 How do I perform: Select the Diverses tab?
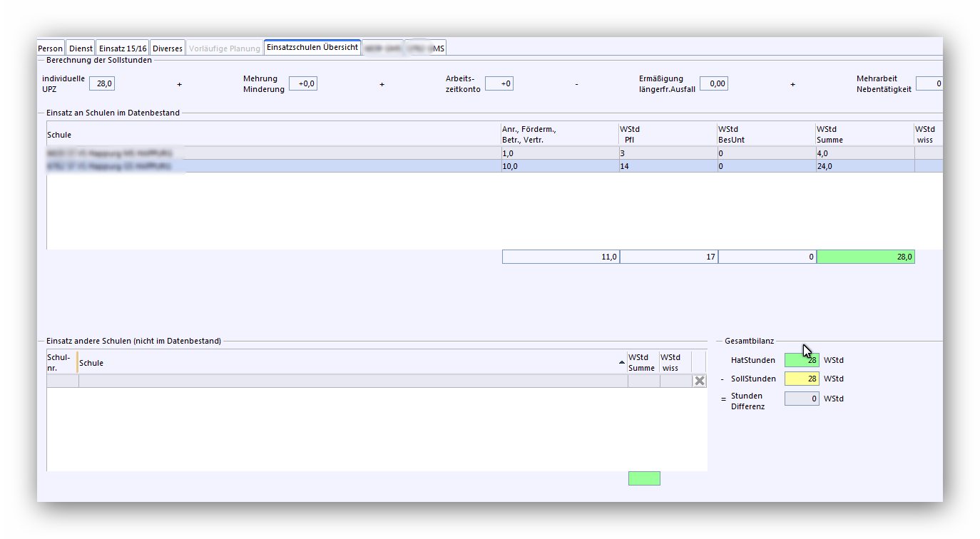pyautogui.click(x=168, y=48)
